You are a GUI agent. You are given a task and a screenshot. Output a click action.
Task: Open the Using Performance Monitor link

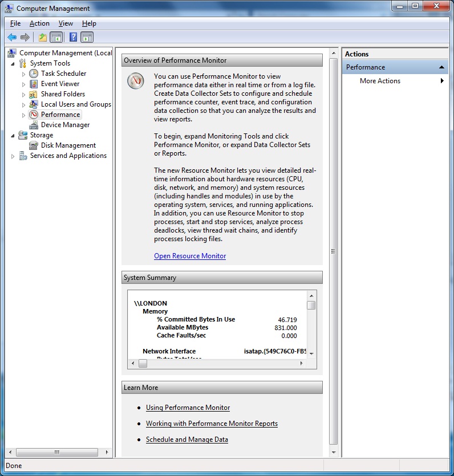(x=188, y=408)
